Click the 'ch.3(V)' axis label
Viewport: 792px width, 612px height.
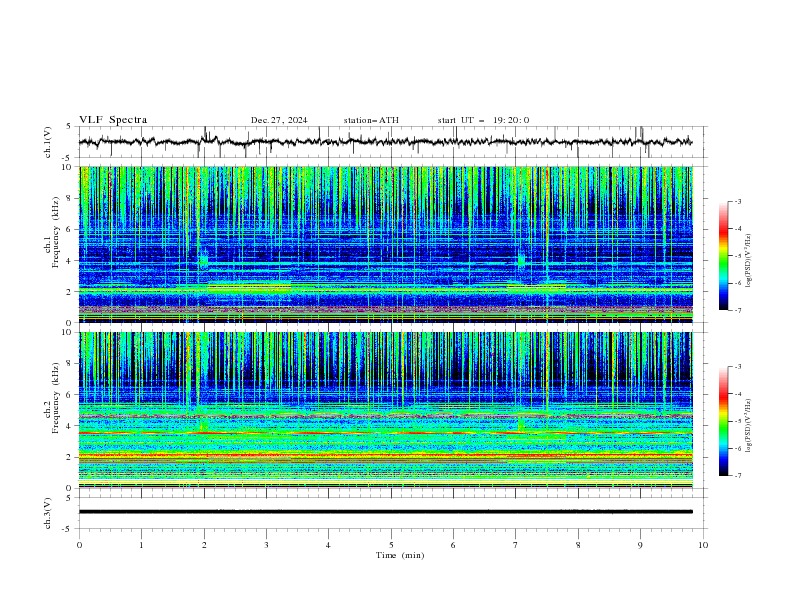tap(48, 513)
